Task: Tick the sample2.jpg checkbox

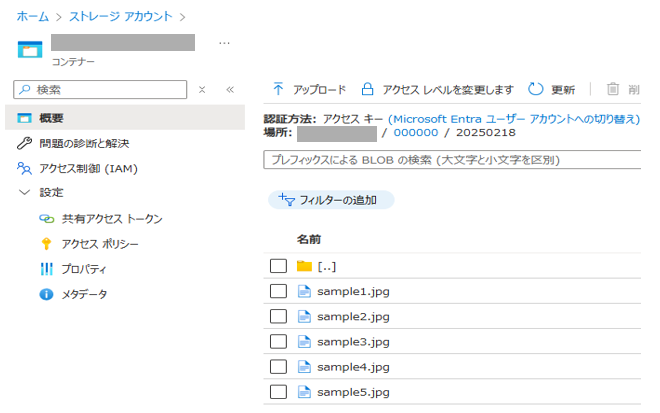Action: [278, 316]
